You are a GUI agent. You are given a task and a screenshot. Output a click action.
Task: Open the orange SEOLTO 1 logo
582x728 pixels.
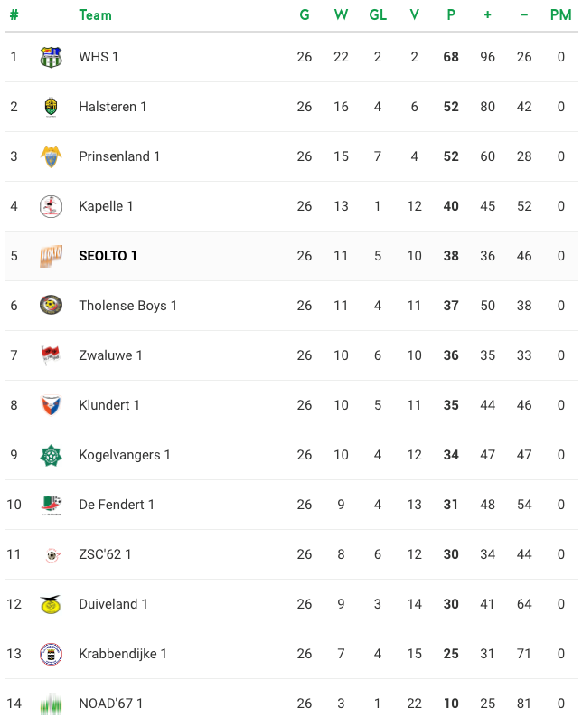(x=51, y=256)
